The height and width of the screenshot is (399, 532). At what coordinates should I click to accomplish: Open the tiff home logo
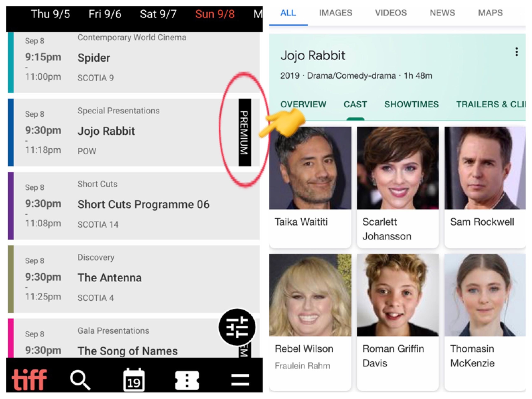point(29,380)
